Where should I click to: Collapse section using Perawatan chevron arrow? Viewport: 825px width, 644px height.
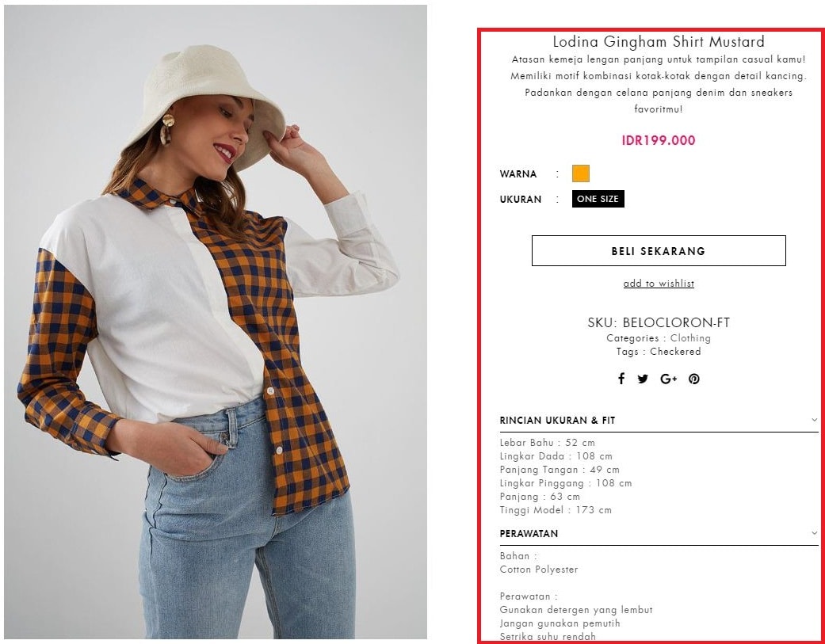(814, 533)
